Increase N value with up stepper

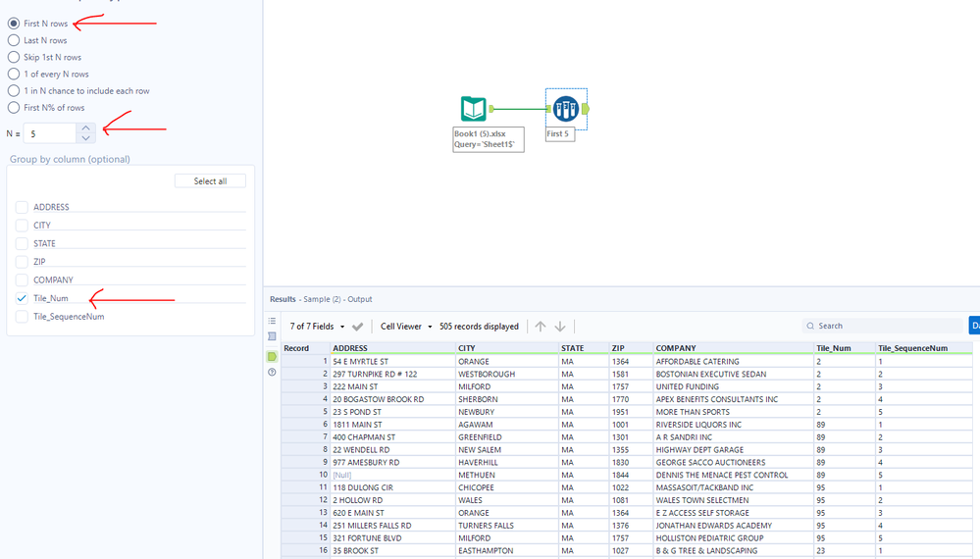point(85,128)
